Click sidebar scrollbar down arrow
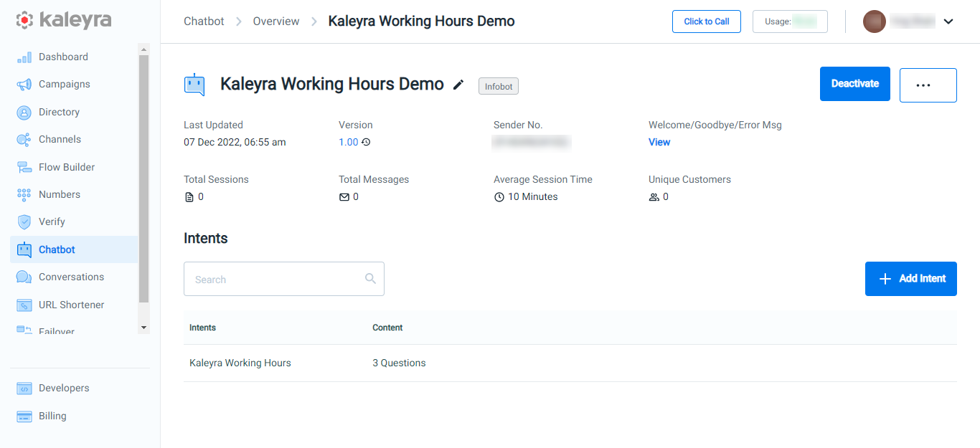 click(x=144, y=328)
